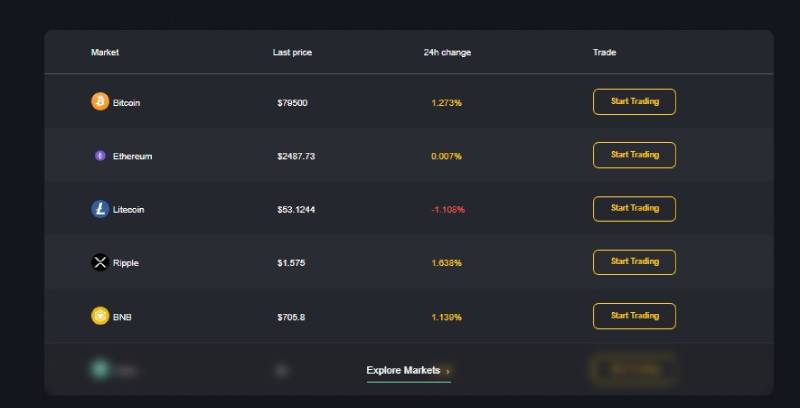Click the arrow next to Explore Markets
The height and width of the screenshot is (408, 800).
(448, 371)
